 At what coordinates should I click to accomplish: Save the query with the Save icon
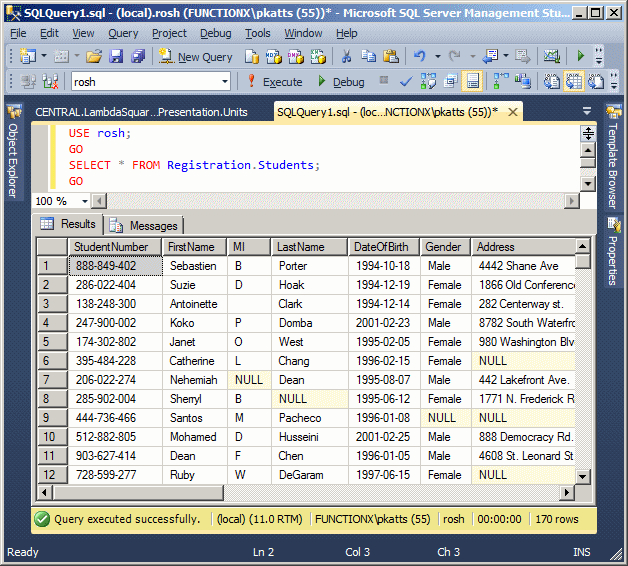pyautogui.click(x=116, y=56)
